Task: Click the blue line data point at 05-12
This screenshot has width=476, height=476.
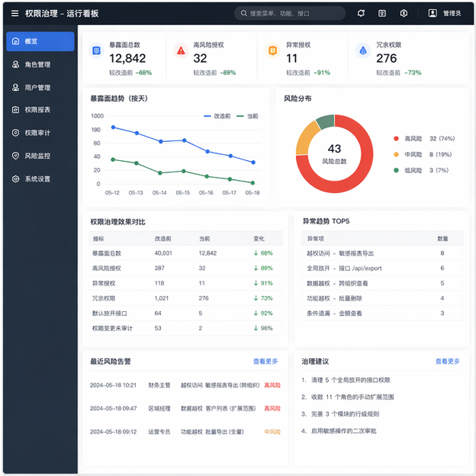Action: click(113, 128)
